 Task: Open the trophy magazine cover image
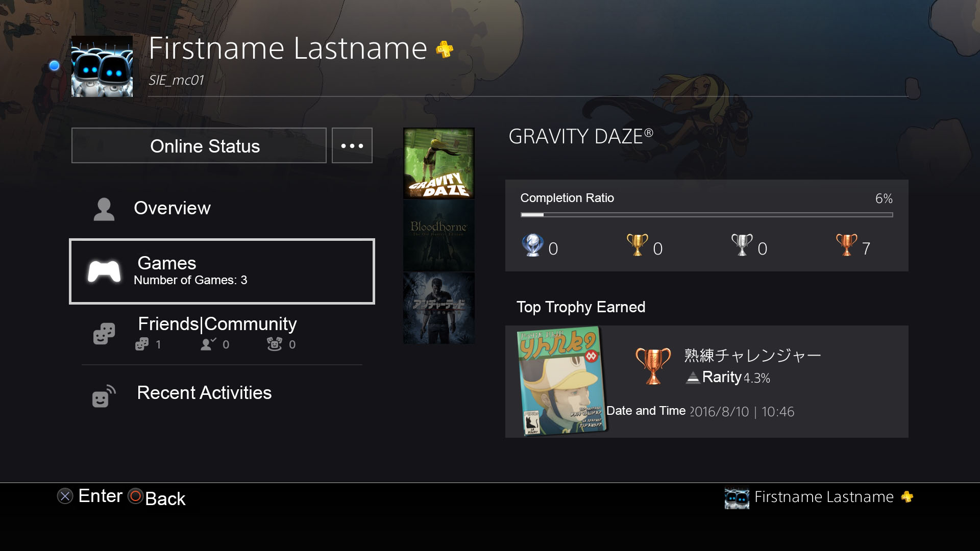(563, 382)
